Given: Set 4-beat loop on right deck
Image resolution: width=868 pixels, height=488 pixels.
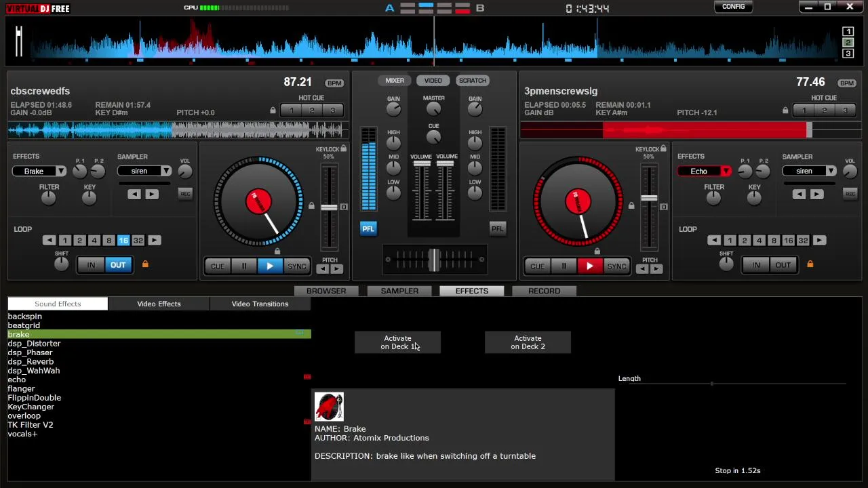Looking at the screenshot, I should [x=759, y=241].
